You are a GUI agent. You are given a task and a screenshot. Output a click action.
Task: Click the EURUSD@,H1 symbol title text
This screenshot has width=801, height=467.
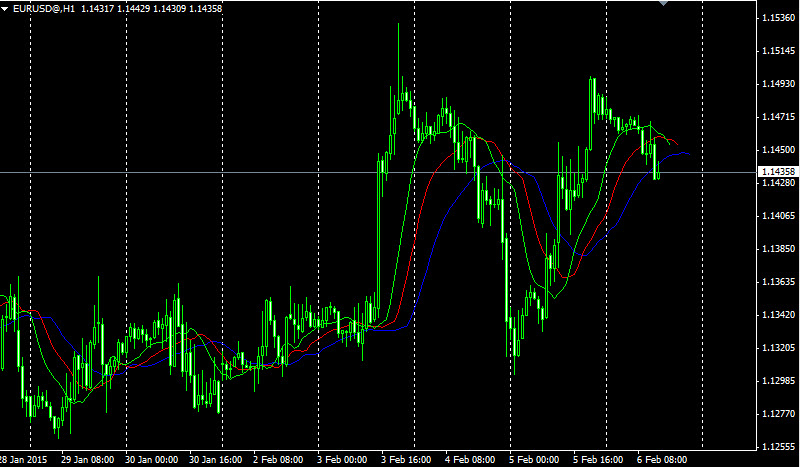pos(43,9)
